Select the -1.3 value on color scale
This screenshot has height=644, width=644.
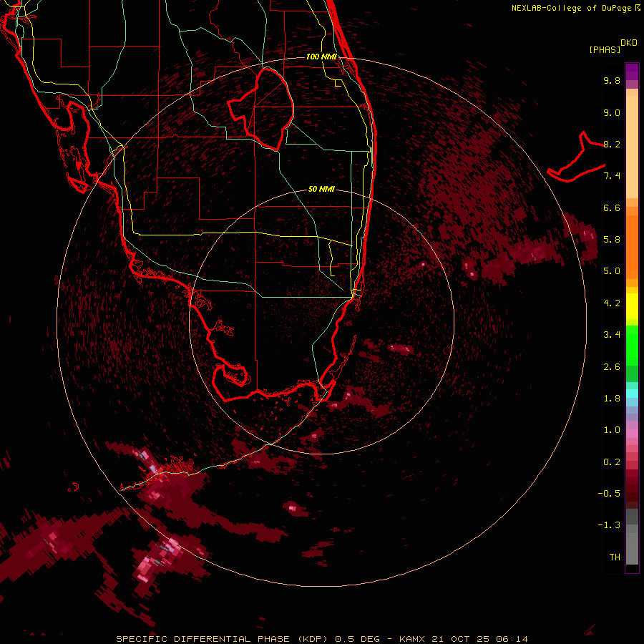(609, 525)
